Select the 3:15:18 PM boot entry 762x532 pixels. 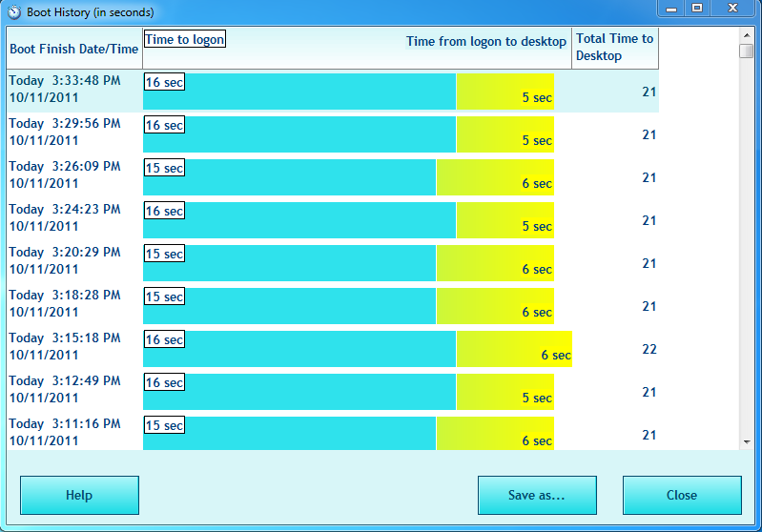333,348
